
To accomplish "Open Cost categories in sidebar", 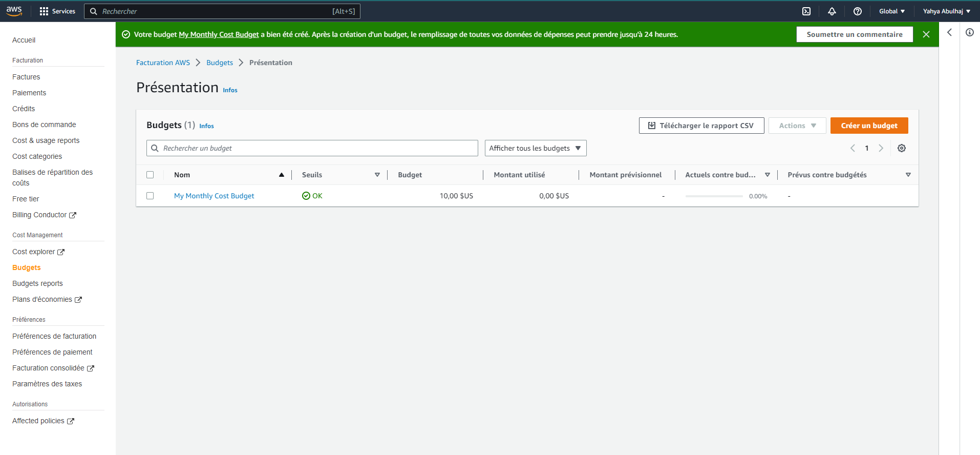I will click(37, 156).
